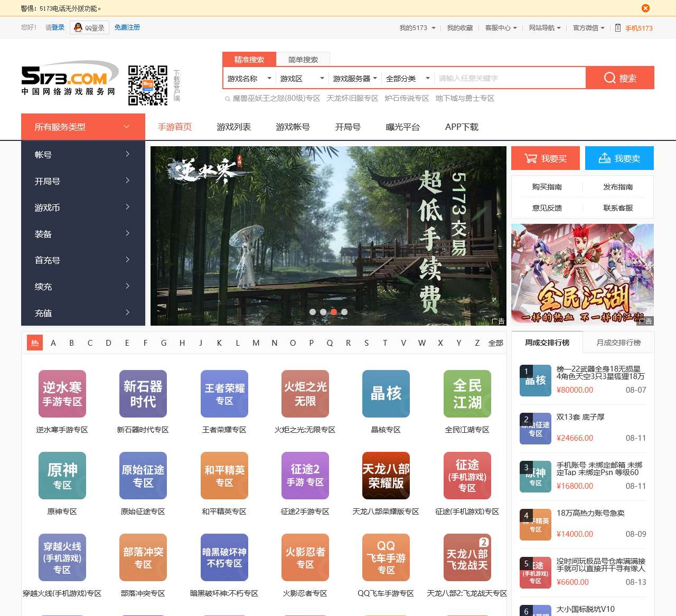Expand the 我的5173 menu
Viewport: 676px width, 616px height.
(x=417, y=28)
